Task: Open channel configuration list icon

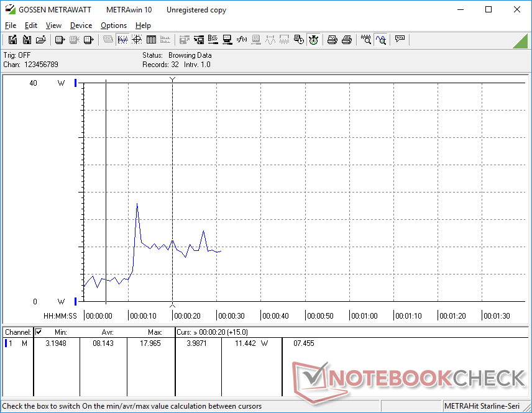Action: (x=213, y=40)
